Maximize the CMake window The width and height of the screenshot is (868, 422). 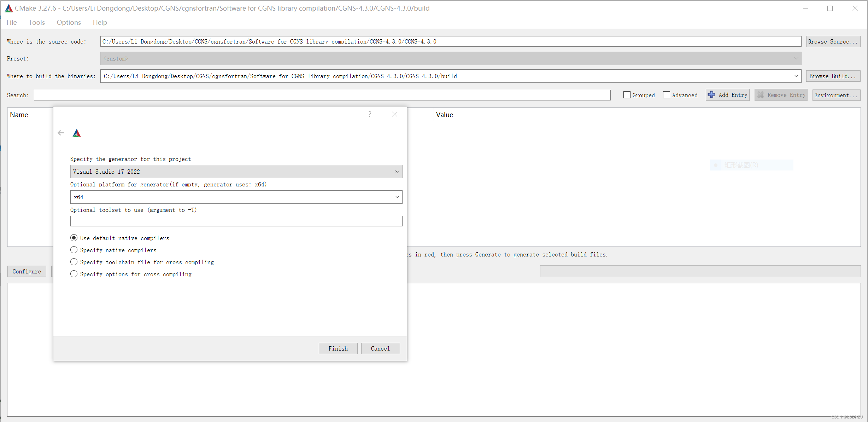(830, 8)
